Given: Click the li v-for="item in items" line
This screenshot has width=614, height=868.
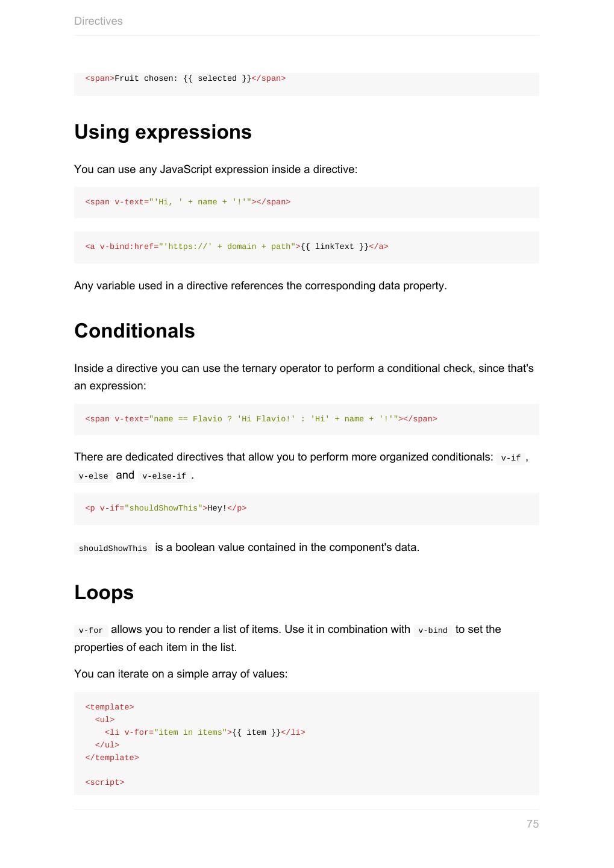Looking at the screenshot, I should [x=205, y=732].
